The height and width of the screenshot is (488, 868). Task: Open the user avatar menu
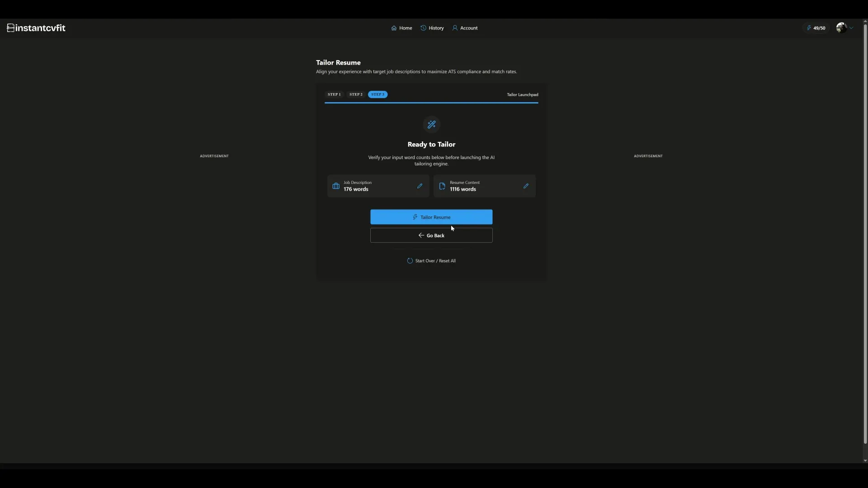click(x=844, y=28)
